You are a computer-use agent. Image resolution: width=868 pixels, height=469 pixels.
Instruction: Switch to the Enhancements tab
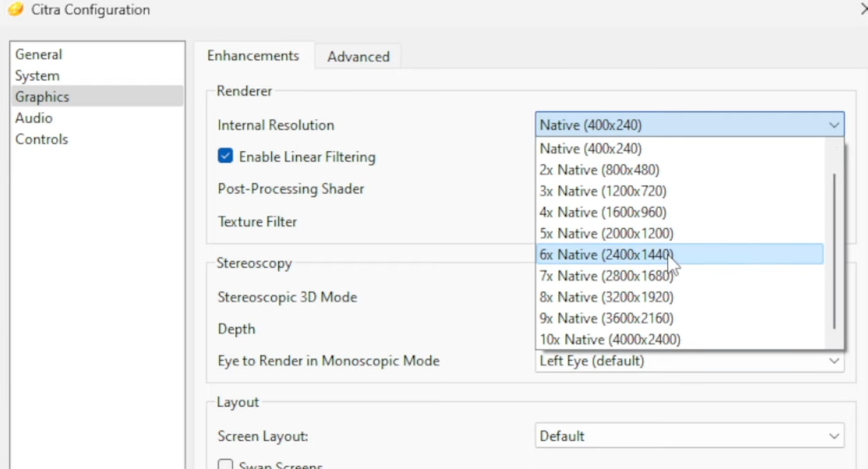(x=253, y=55)
